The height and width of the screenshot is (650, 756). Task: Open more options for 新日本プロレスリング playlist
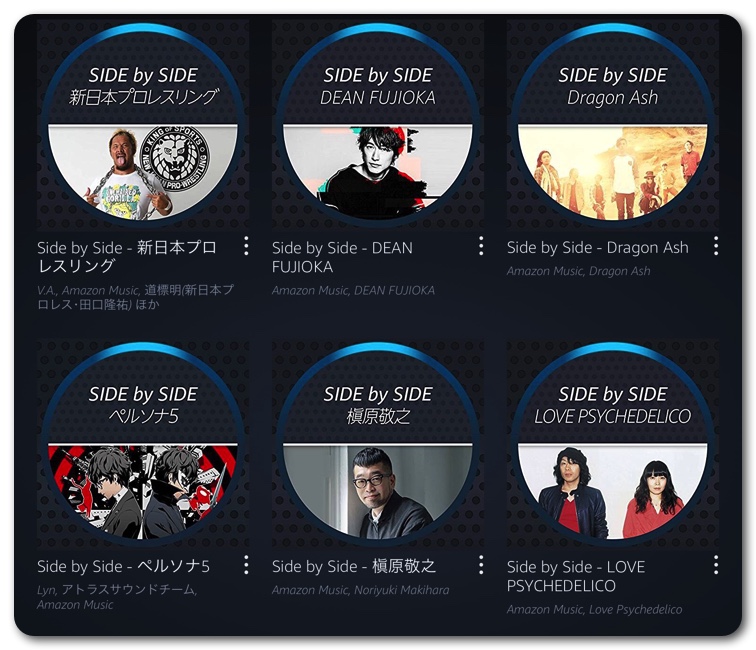(x=246, y=246)
